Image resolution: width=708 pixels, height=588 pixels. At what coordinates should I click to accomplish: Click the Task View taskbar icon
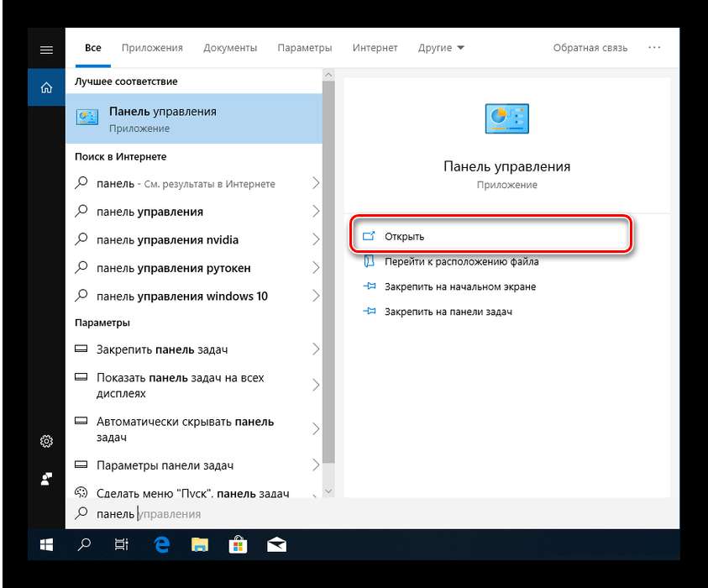(122, 544)
